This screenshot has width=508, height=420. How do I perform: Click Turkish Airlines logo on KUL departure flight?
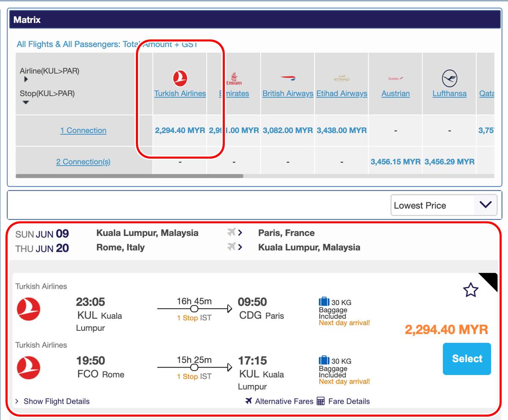click(28, 309)
